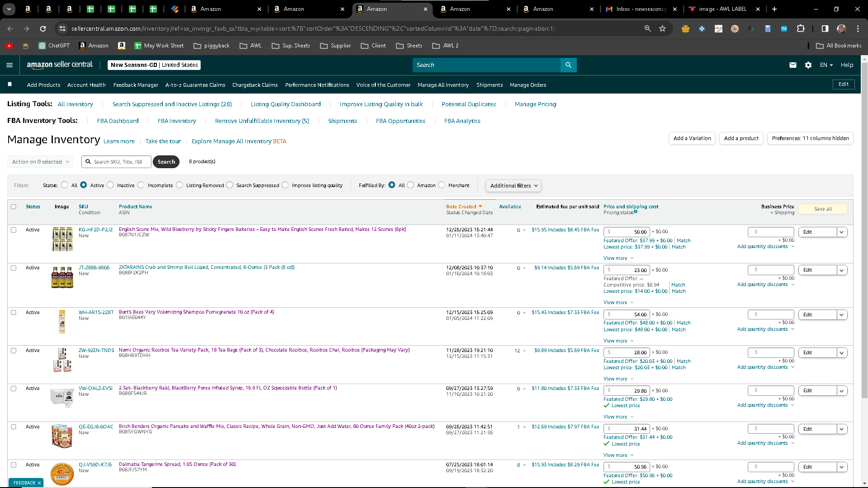Open Preferences: 11 columns hidden
The image size is (868, 488).
[810, 138]
